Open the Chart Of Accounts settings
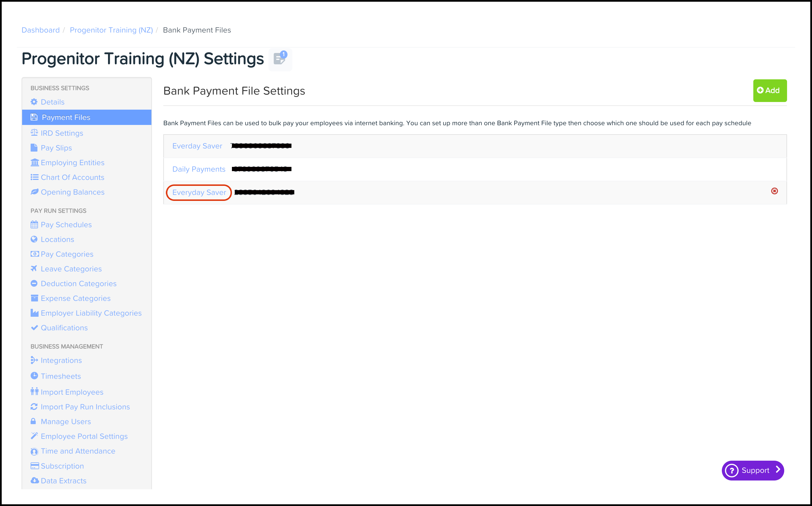The width and height of the screenshot is (812, 506). tap(72, 177)
